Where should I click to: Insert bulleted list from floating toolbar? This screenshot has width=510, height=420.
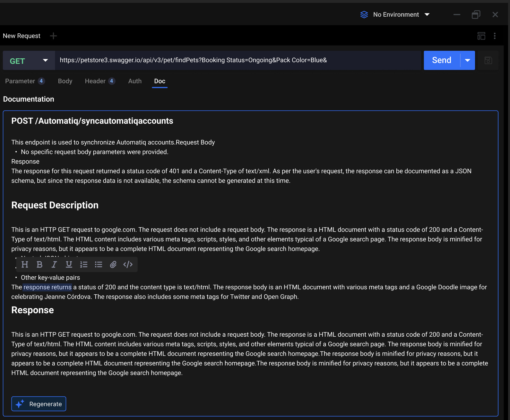[99, 265]
